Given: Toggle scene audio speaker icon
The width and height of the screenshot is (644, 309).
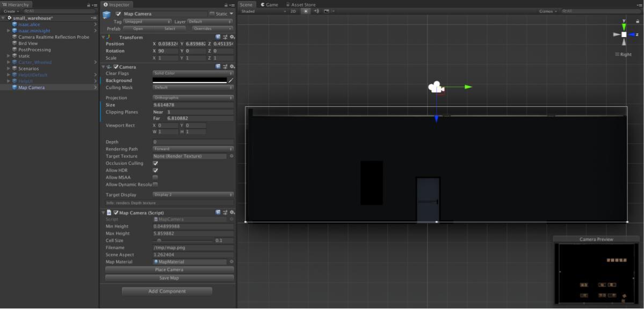Looking at the screenshot, I should 316,11.
